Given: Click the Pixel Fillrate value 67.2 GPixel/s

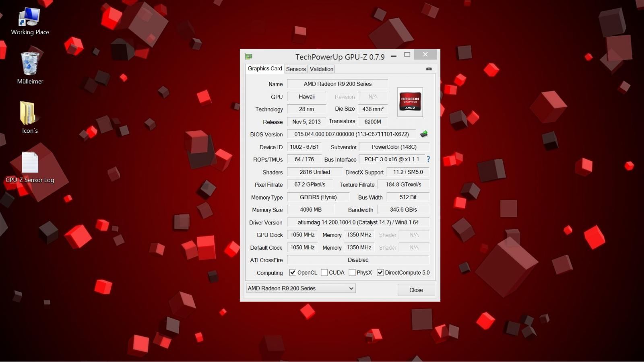Looking at the screenshot, I should click(x=310, y=185).
